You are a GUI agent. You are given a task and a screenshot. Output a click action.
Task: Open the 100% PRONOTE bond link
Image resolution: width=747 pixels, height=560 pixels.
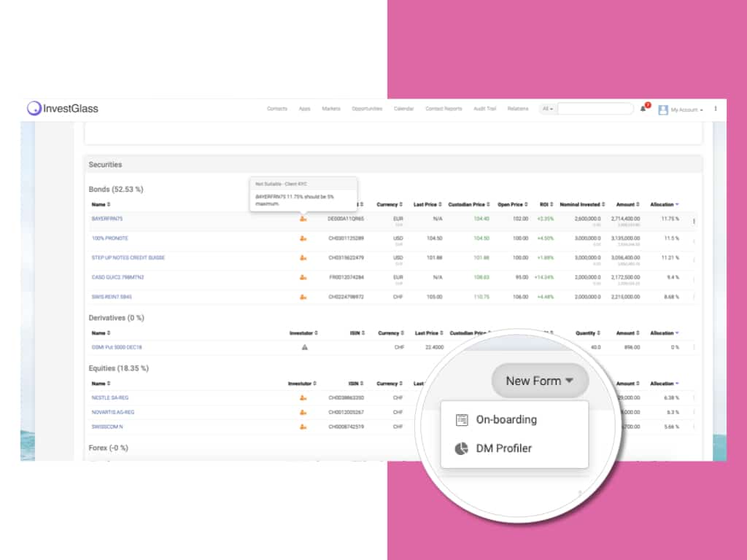tap(110, 238)
